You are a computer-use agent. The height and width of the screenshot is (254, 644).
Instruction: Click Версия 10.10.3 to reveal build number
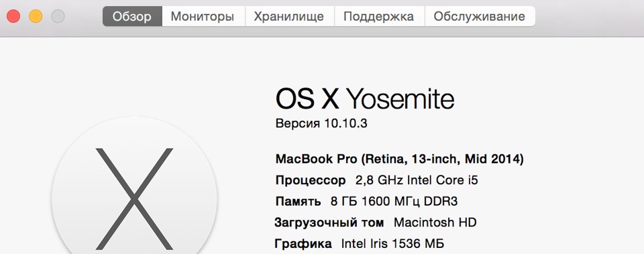(x=321, y=123)
